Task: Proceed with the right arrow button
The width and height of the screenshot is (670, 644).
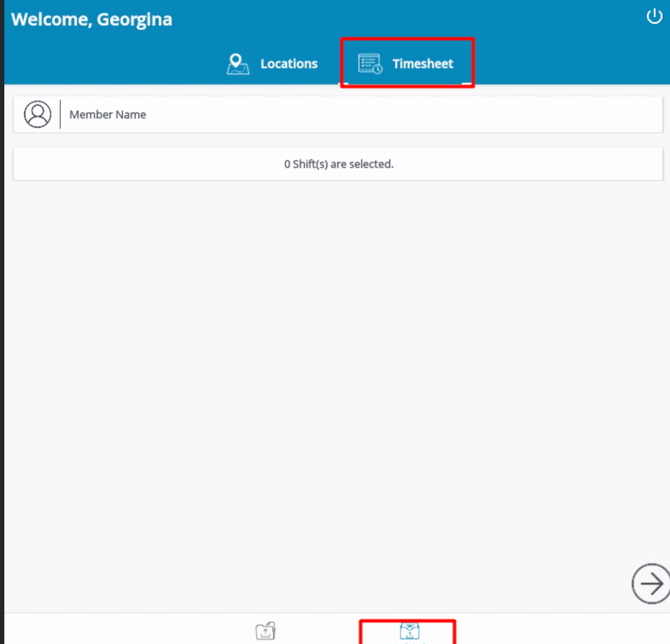Action: [x=651, y=583]
